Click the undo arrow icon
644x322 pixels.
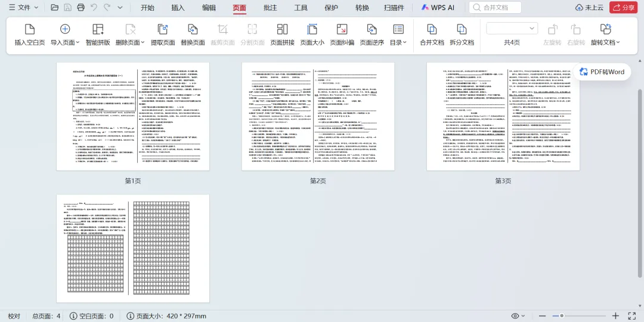coord(94,7)
